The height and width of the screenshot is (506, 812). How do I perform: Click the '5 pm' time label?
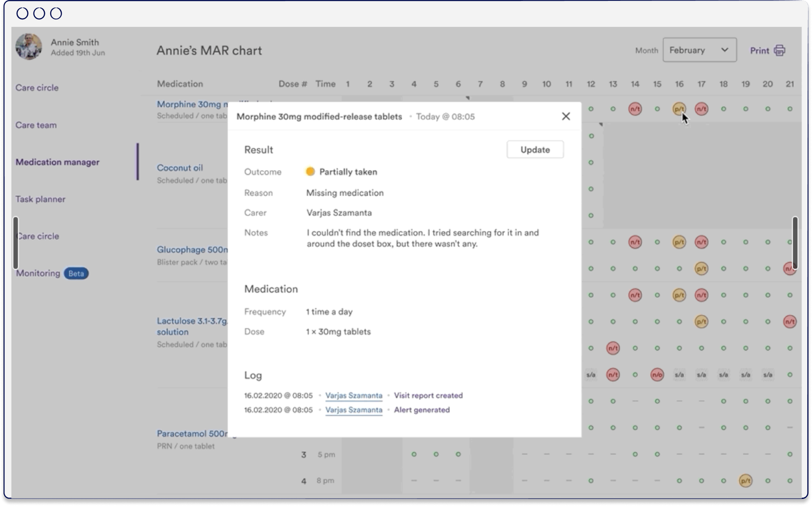(326, 454)
